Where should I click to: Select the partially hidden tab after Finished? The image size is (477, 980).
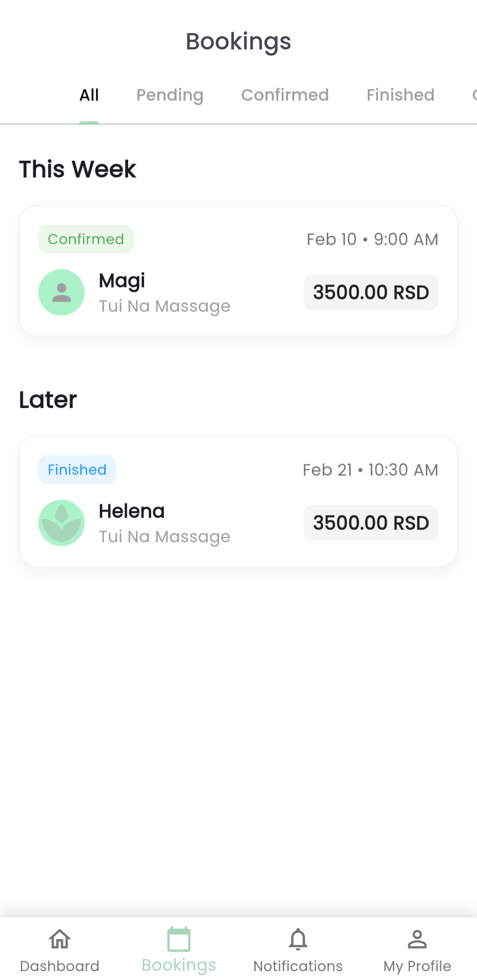[474, 95]
